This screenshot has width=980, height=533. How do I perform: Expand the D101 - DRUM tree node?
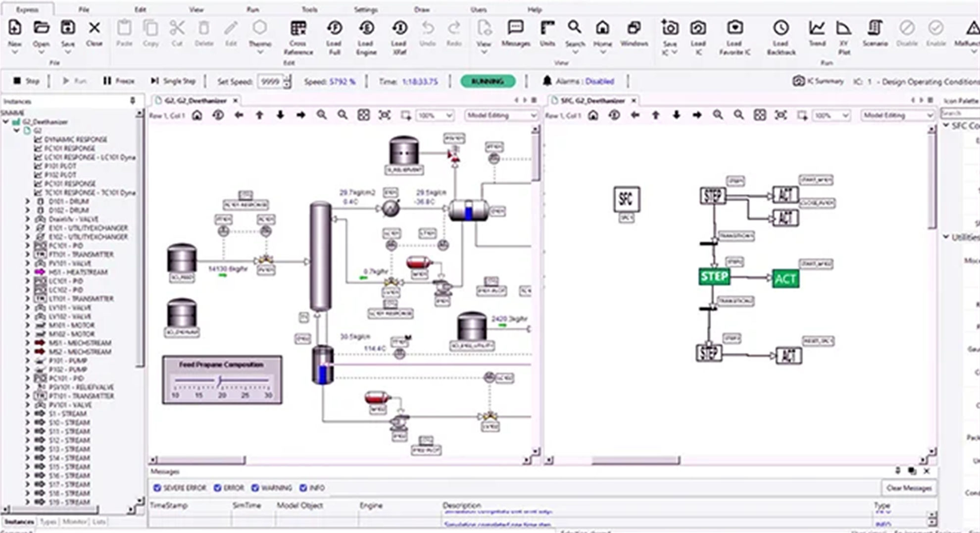pyautogui.click(x=28, y=202)
